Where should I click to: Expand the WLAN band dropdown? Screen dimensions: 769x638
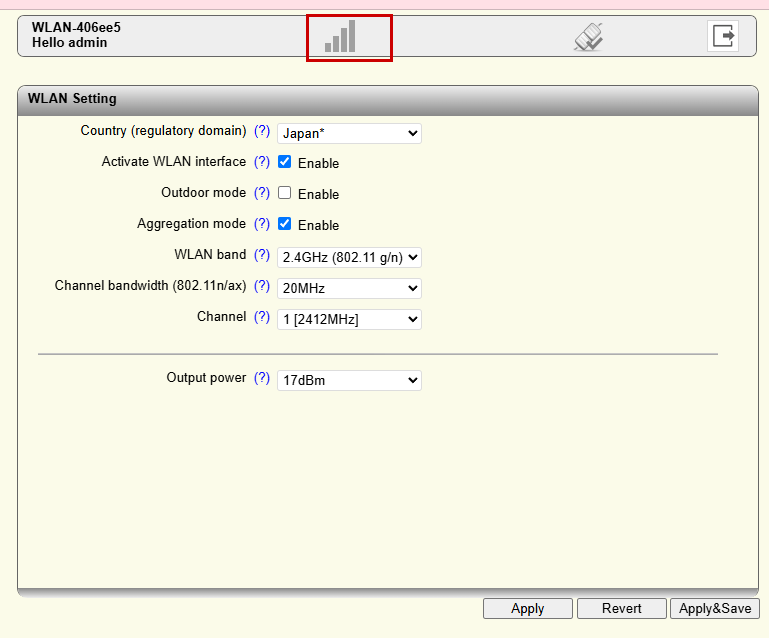349,257
